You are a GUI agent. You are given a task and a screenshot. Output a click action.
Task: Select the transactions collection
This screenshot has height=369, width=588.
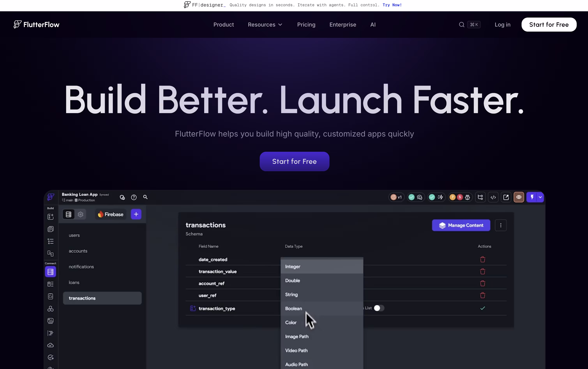[x=102, y=298]
